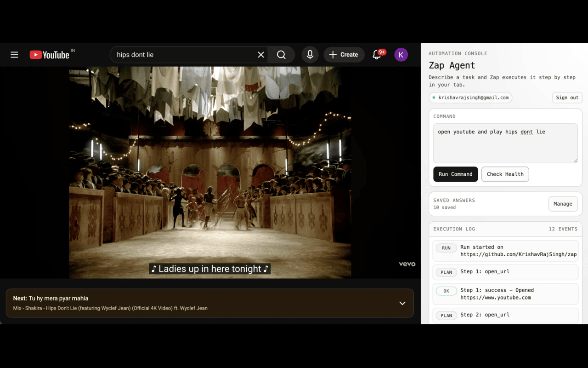588x368 pixels.
Task: Click the RUN badge in execution log
Action: 446,248
